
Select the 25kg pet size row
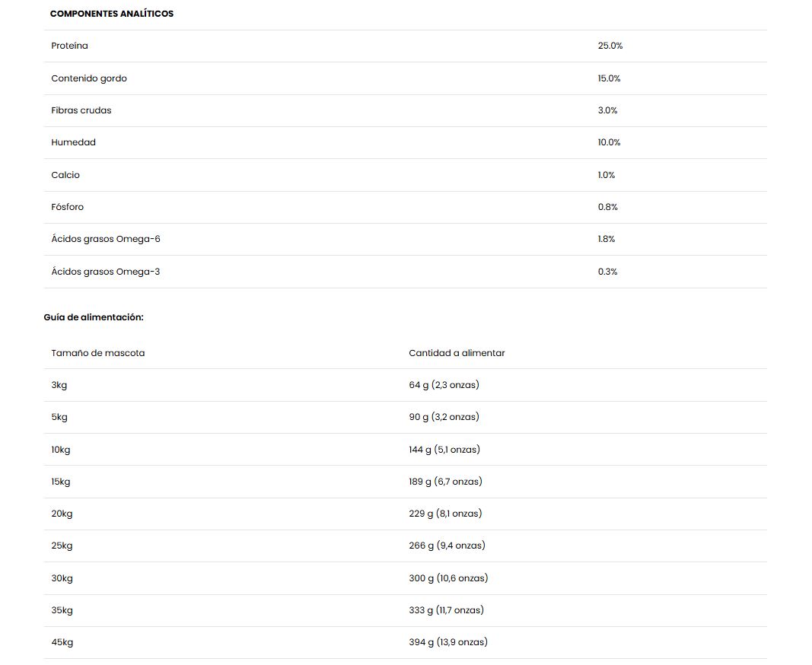[406, 546]
